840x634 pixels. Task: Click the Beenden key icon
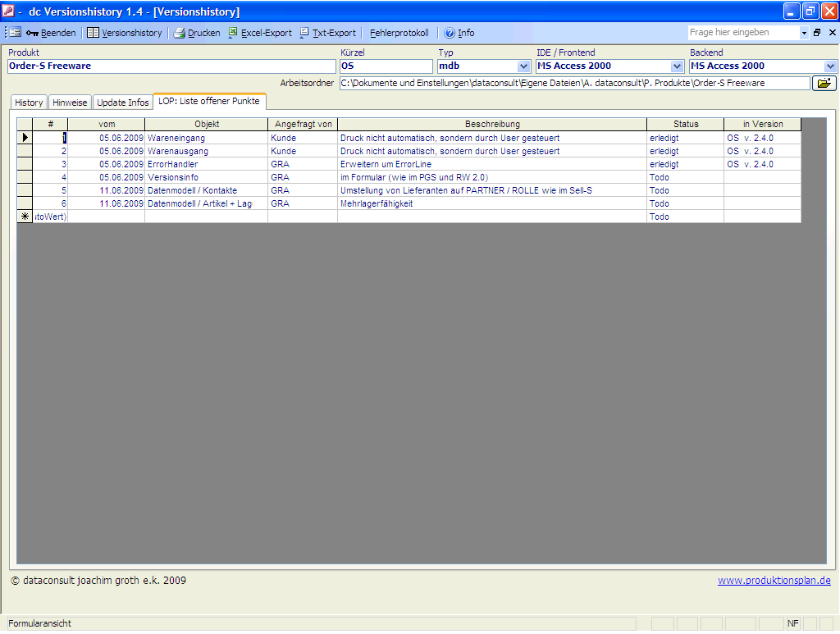33,33
